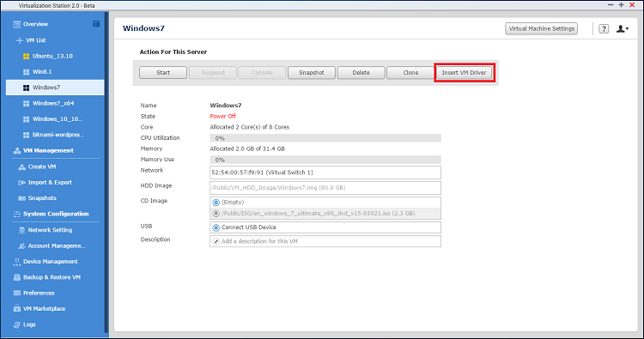Click the eject icon for Empty CD
Viewport: 644px width, 339px height.
(x=216, y=203)
